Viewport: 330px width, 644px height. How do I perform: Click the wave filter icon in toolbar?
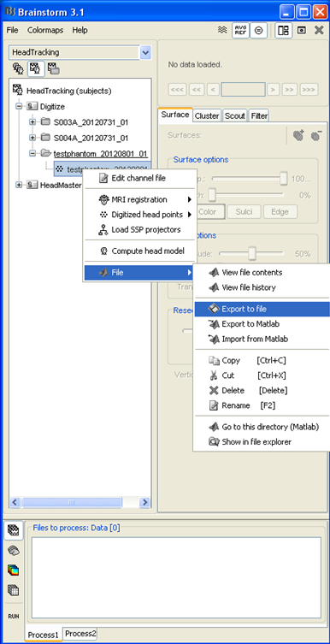click(x=222, y=31)
